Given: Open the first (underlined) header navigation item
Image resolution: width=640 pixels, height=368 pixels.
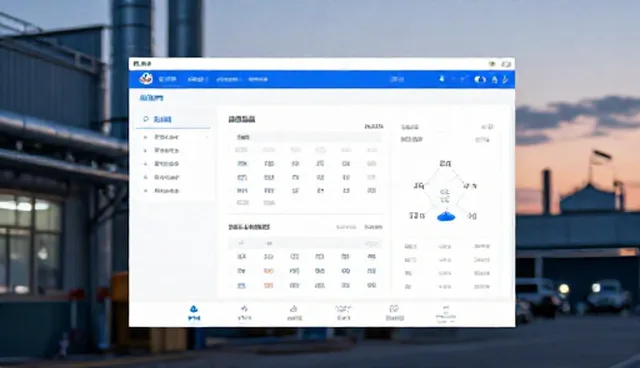Looking at the screenshot, I should [x=167, y=79].
